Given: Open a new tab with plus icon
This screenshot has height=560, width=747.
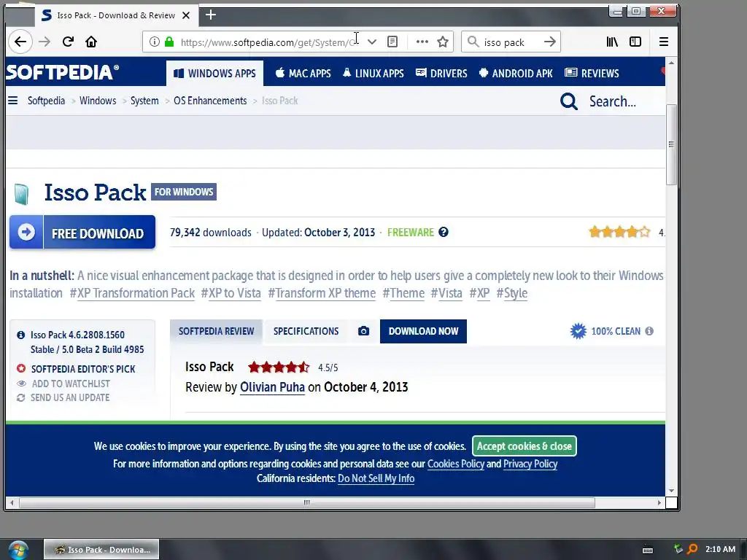Looking at the screenshot, I should point(211,15).
